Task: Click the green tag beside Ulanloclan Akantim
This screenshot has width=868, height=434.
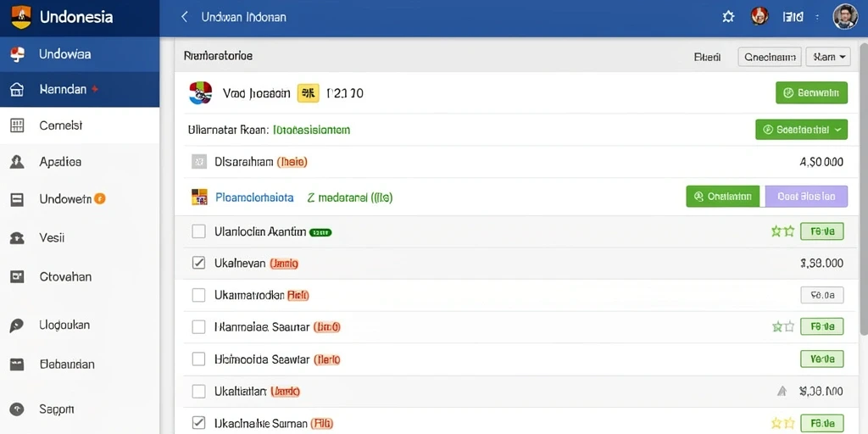Action: (x=320, y=233)
